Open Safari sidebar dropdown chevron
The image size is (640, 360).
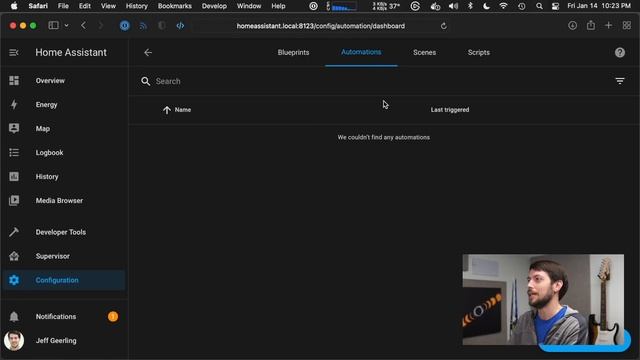[x=67, y=26]
